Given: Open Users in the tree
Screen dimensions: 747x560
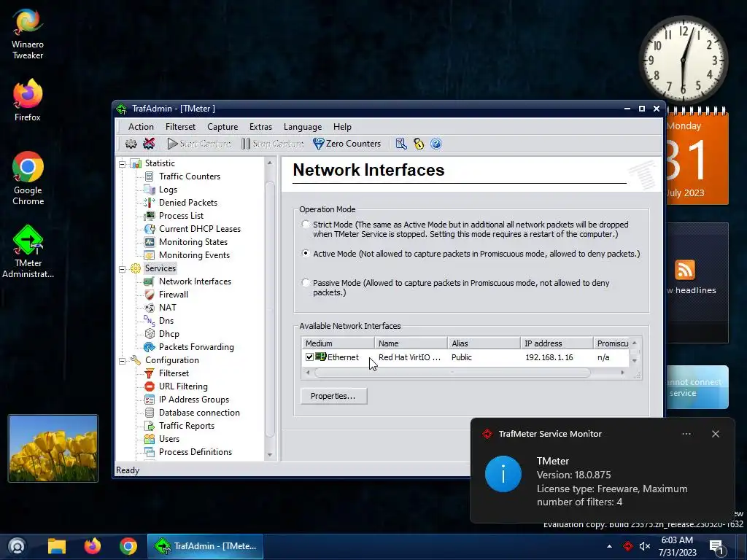Looking at the screenshot, I should pyautogui.click(x=169, y=439).
